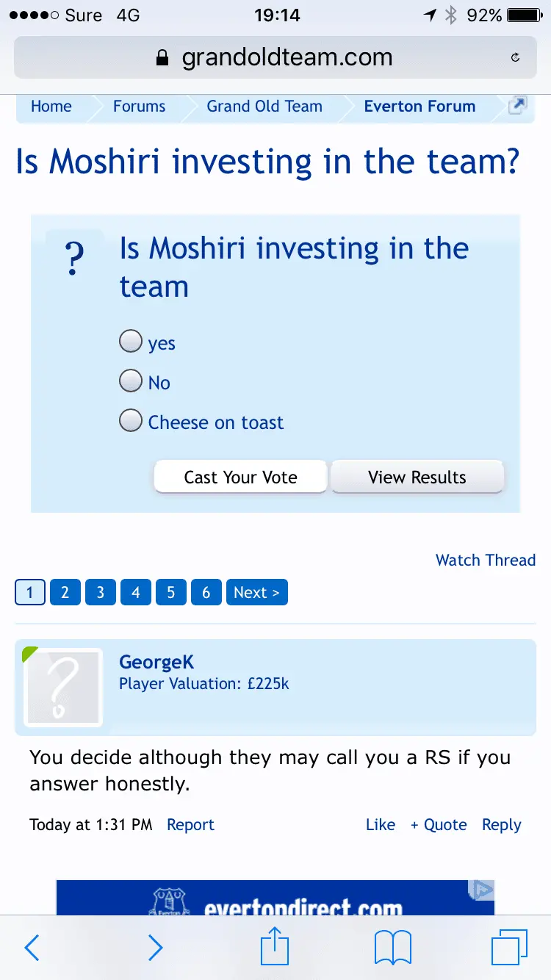Tap GeorgeK's avatar placeholder image
Viewport: 551px width, 980px height.
63,688
